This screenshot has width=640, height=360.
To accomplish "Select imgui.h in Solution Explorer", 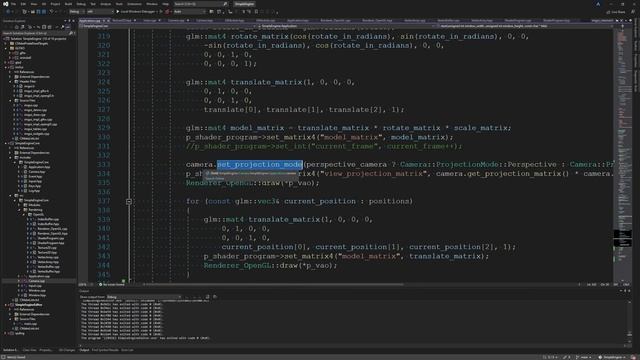I will point(29,86).
